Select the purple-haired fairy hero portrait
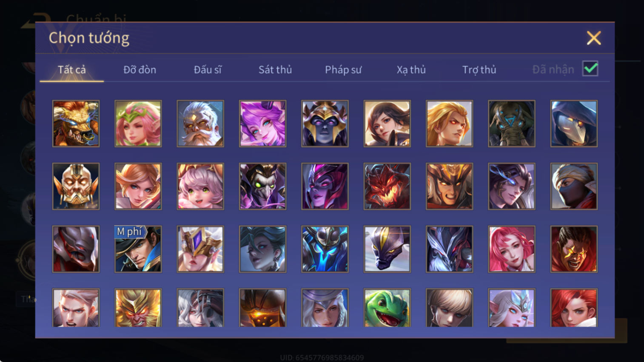 click(x=262, y=124)
